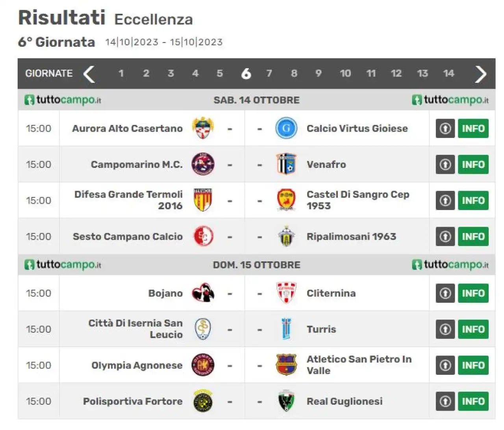Switch to giornata 7
The image size is (504, 430).
click(x=269, y=73)
